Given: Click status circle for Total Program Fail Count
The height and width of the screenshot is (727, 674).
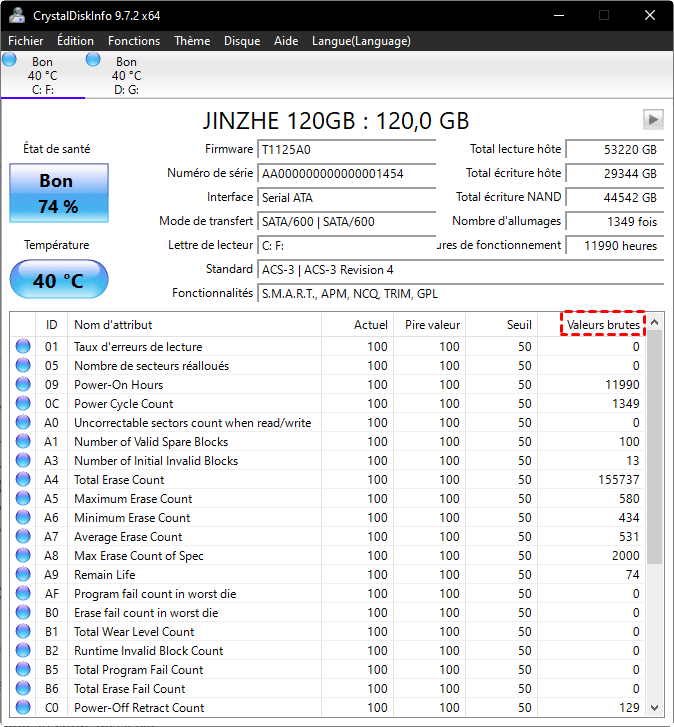Looking at the screenshot, I should [23, 670].
